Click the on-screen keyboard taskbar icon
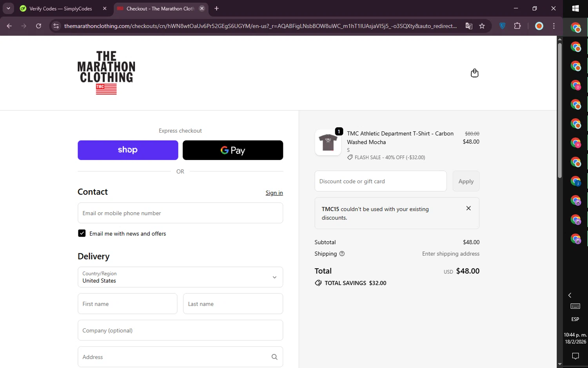Viewport: 588px width, 368px height. pyautogui.click(x=575, y=306)
